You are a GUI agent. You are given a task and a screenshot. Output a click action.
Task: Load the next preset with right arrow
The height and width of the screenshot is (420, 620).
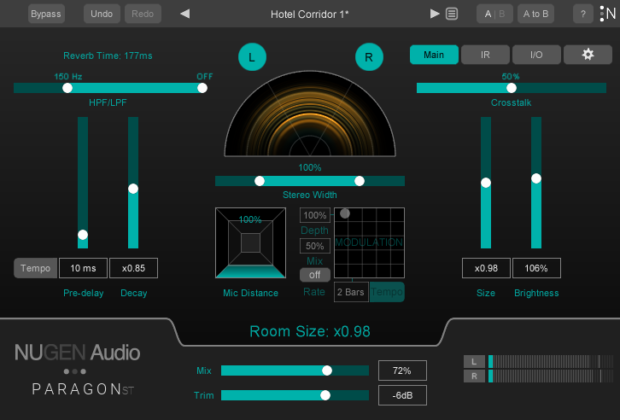(x=435, y=14)
